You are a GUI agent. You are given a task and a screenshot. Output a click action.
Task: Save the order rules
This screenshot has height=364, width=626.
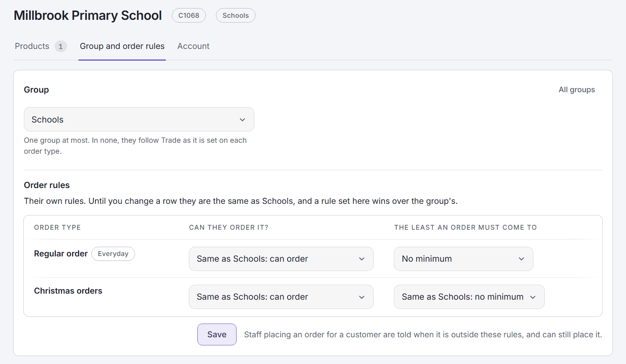[x=217, y=334]
